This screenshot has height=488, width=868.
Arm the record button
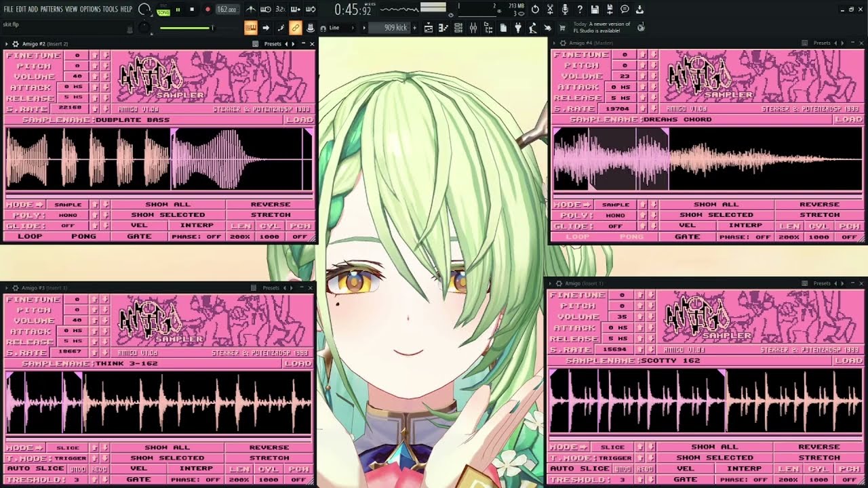[x=208, y=9]
